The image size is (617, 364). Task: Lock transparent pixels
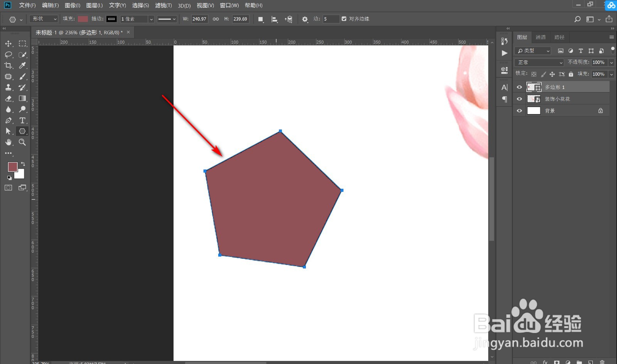[534, 74]
